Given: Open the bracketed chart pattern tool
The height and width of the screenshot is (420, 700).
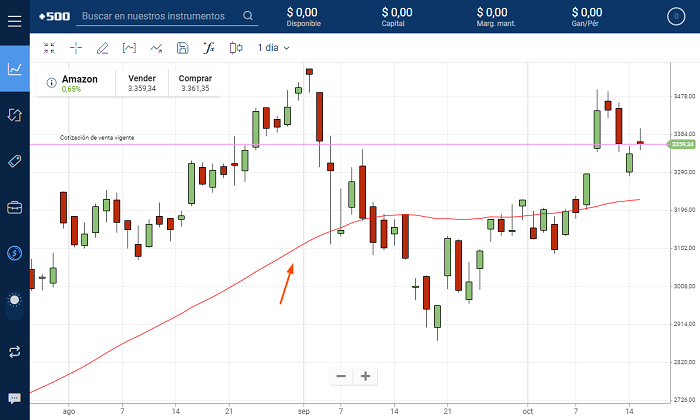Looking at the screenshot, I should click(x=129, y=48).
